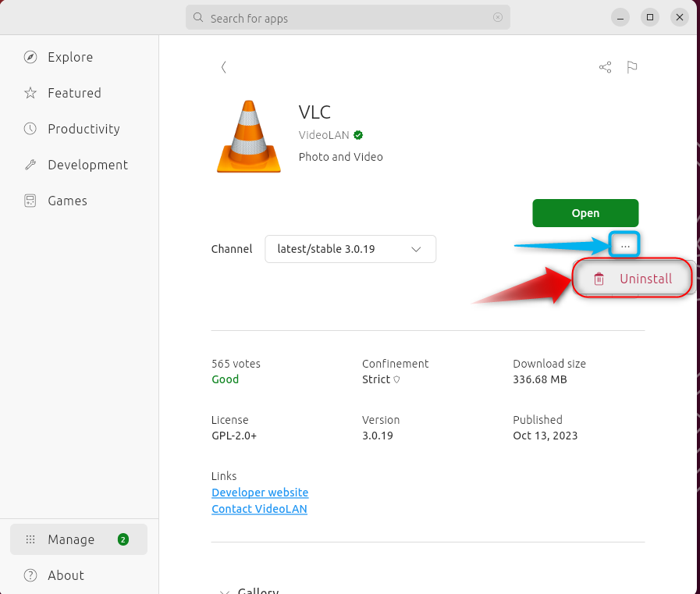
Task: Click the About question mark icon
Action: (30, 575)
